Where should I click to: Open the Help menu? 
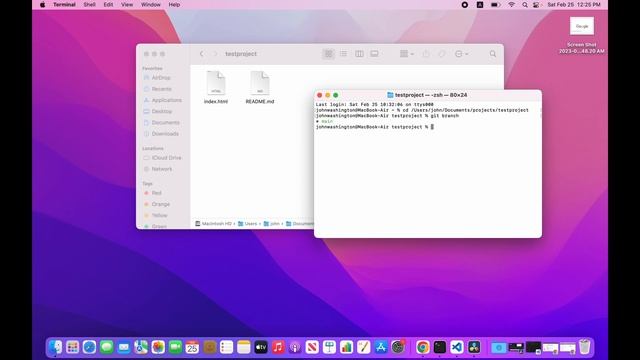(x=174, y=5)
